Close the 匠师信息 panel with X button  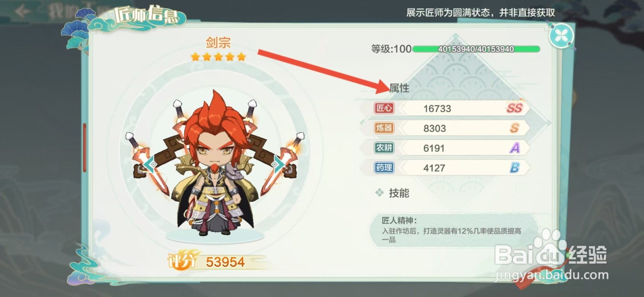pyautogui.click(x=561, y=36)
